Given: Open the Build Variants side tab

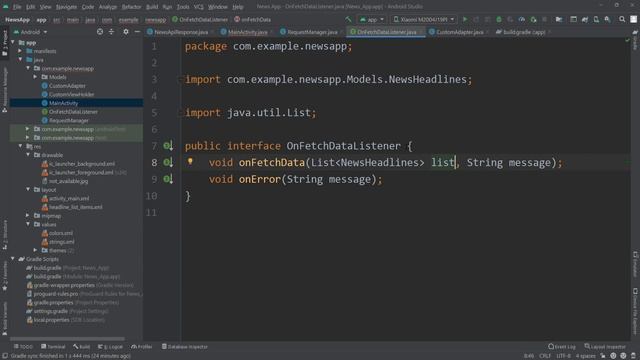Looking at the screenshot, I should [x=4, y=319].
